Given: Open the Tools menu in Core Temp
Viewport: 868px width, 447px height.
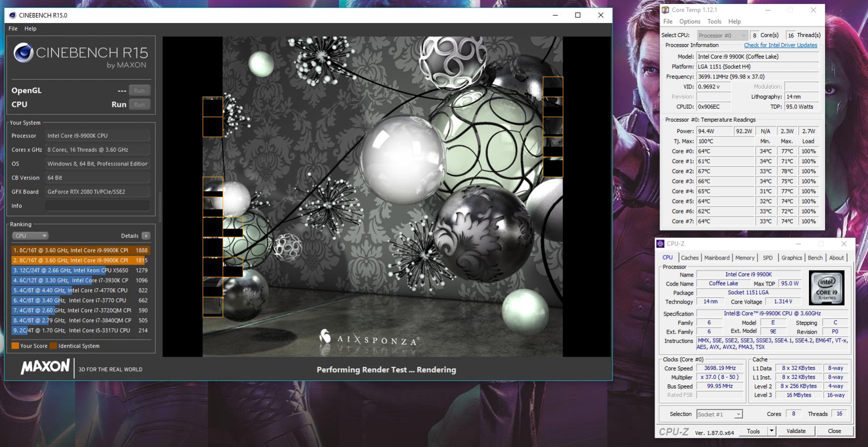Looking at the screenshot, I should pyautogui.click(x=714, y=22).
